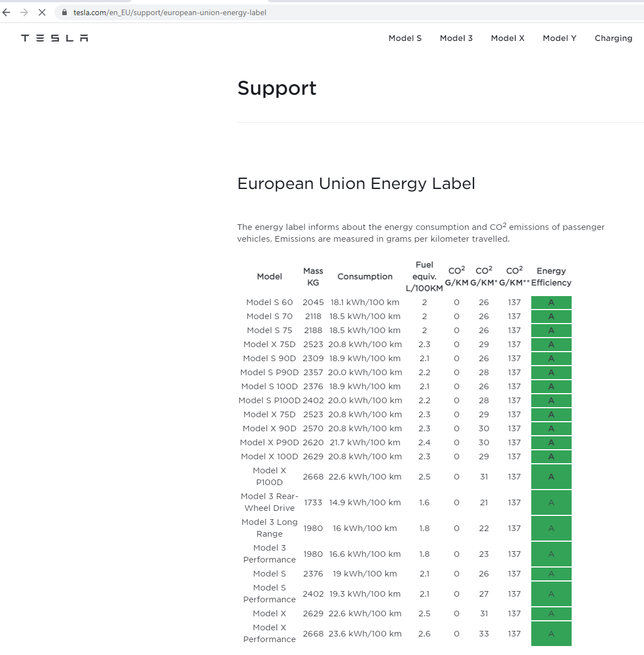Click the Mass KG column header
This screenshot has height=655, width=644.
point(313,276)
